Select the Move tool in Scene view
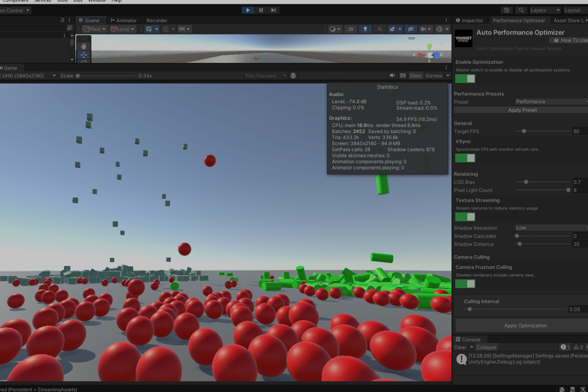588x392 pixels. coord(84,55)
